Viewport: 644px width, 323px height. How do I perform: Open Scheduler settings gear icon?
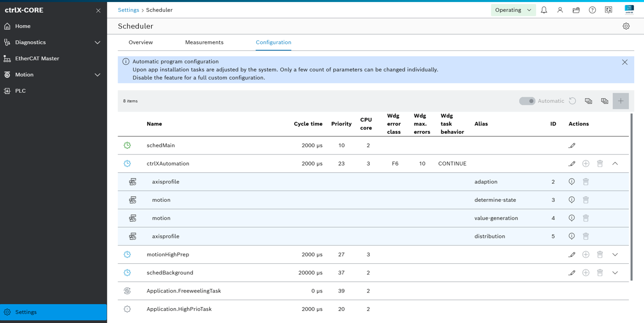coord(626,26)
